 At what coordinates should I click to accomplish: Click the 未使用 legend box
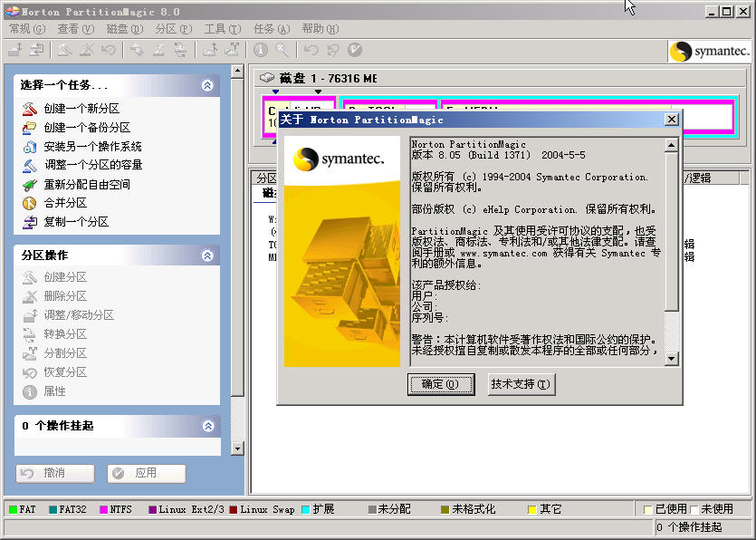[694, 509]
